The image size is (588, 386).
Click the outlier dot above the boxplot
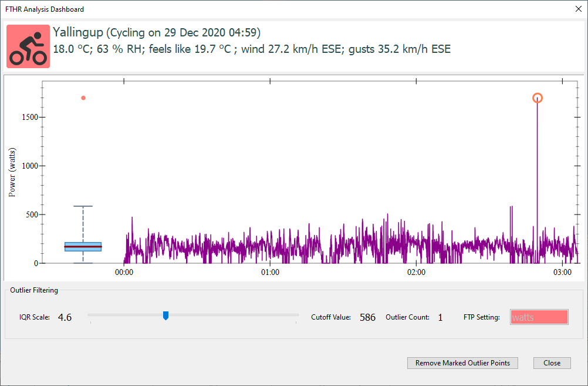(x=83, y=98)
